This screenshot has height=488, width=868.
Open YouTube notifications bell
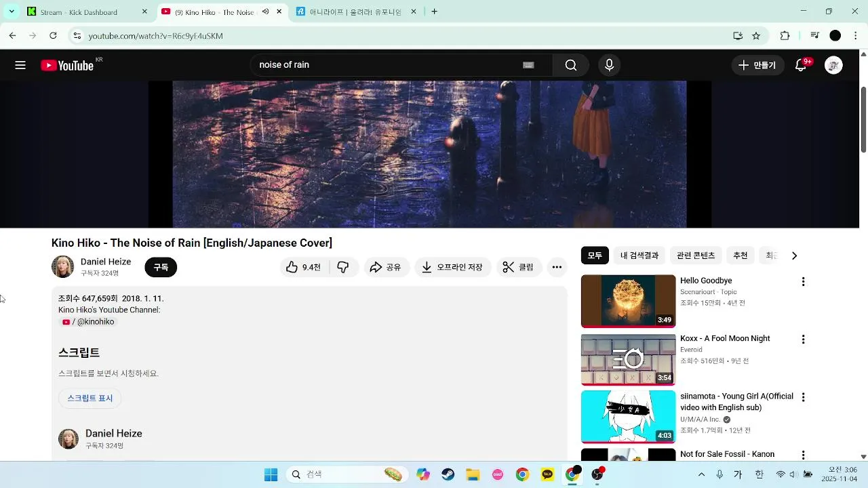point(801,65)
